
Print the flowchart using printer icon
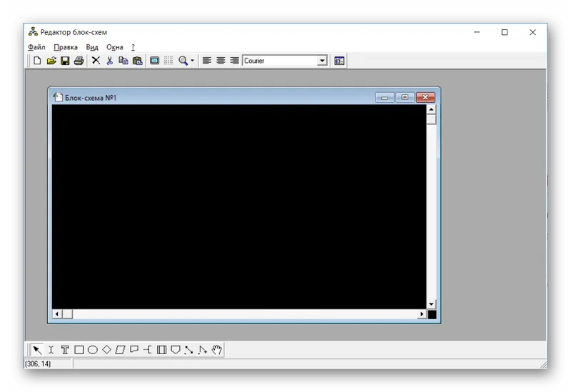(x=79, y=61)
